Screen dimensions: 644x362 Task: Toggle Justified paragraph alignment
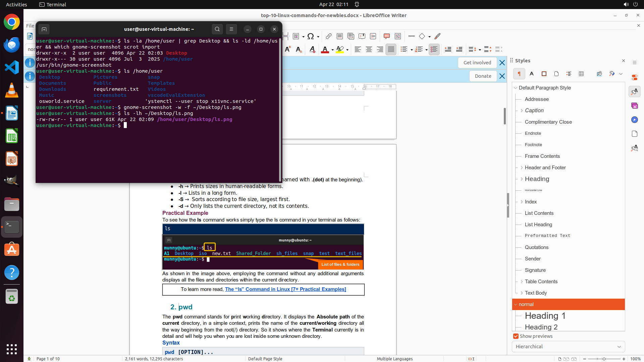click(391, 50)
